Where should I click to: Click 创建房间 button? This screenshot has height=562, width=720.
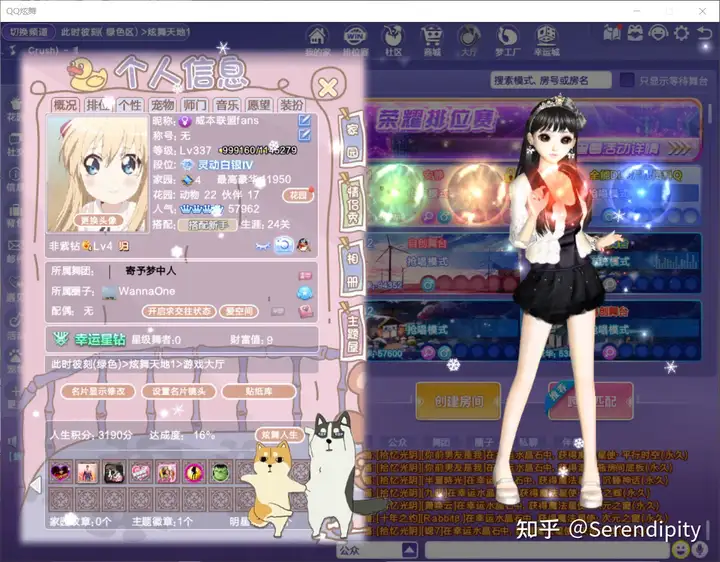(x=458, y=401)
